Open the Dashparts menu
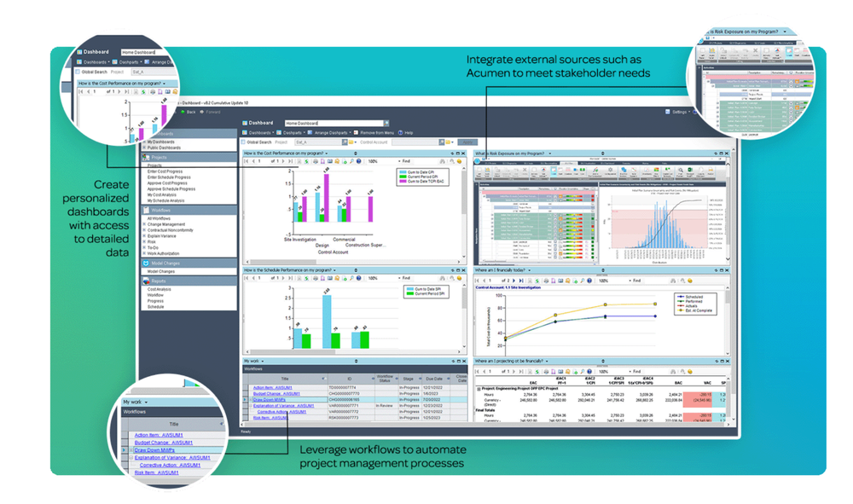The image size is (853, 504). click(291, 132)
